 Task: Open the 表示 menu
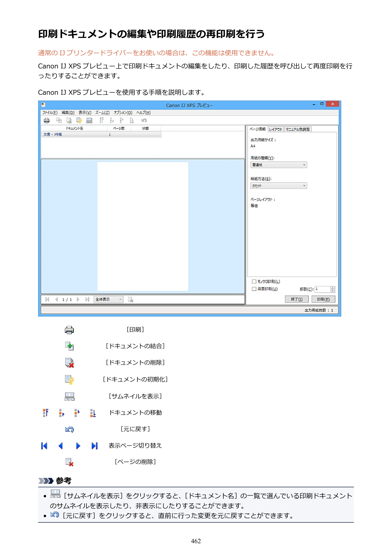coord(85,113)
